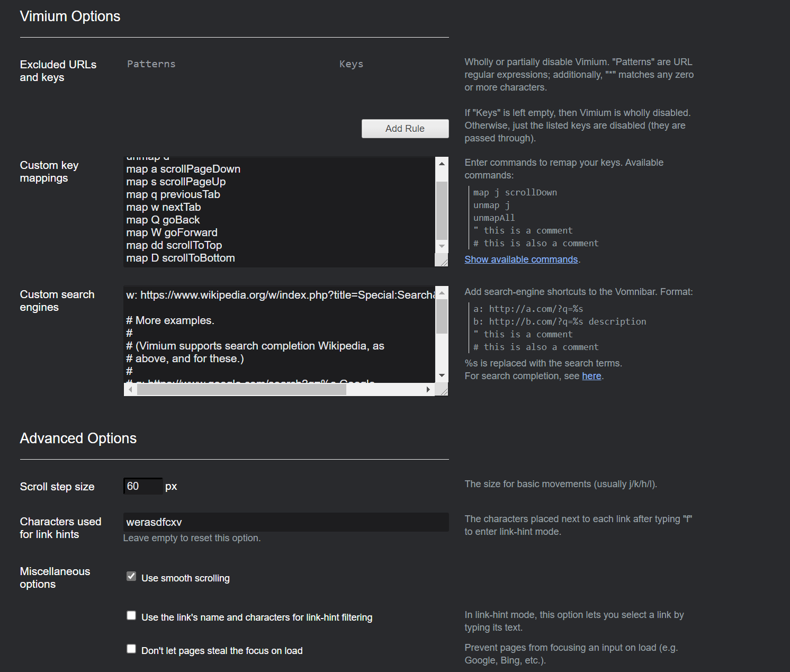Click the '# above, and for these.)' line
This screenshot has width=790, height=672.
185,359
